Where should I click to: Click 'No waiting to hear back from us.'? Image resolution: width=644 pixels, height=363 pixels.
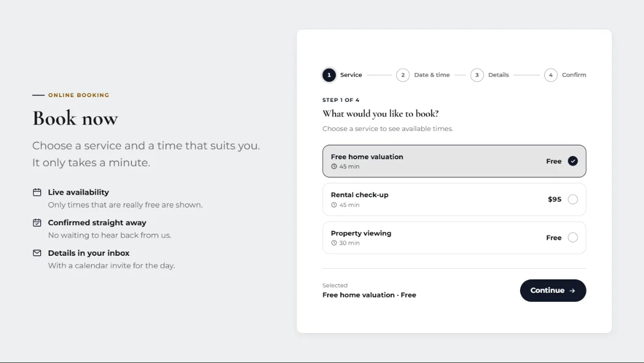(109, 235)
